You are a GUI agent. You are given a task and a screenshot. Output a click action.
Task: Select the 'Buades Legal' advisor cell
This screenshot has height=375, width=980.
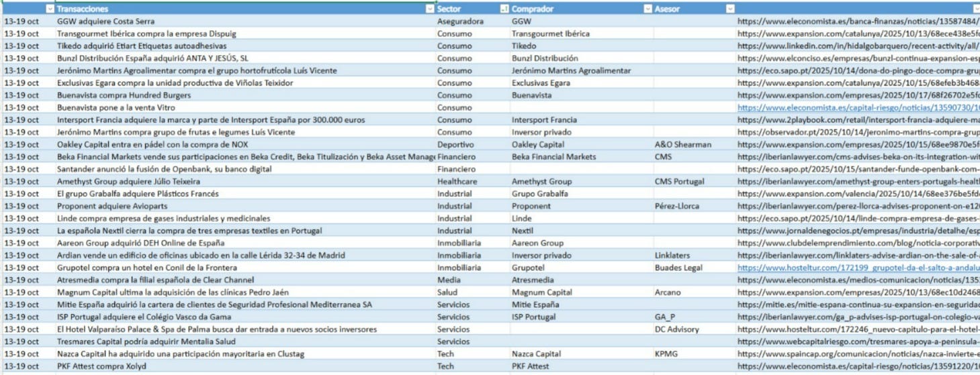(694, 268)
